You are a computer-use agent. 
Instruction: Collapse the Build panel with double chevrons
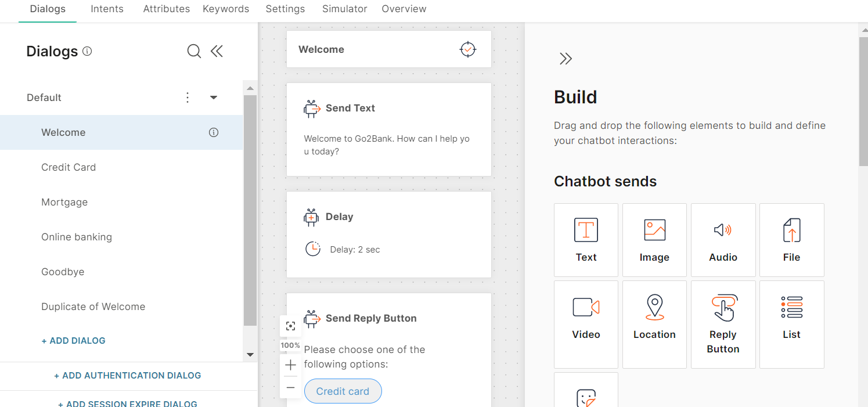coord(566,58)
